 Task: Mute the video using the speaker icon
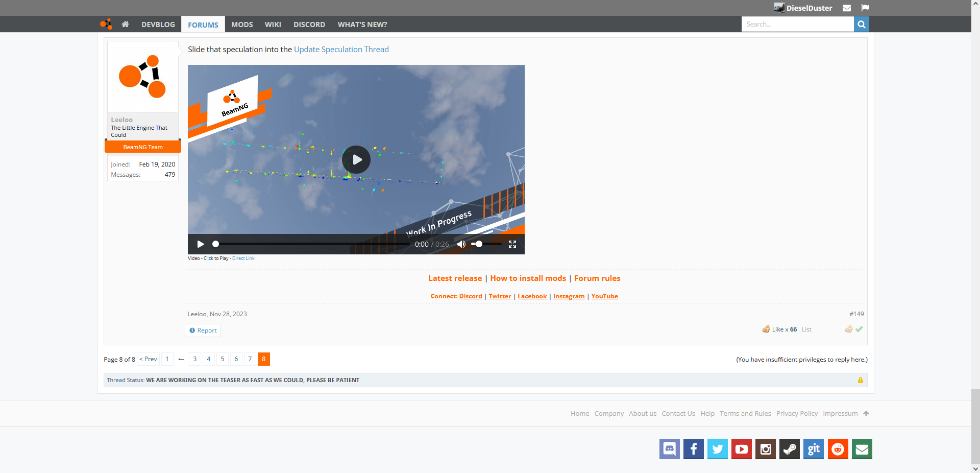461,244
